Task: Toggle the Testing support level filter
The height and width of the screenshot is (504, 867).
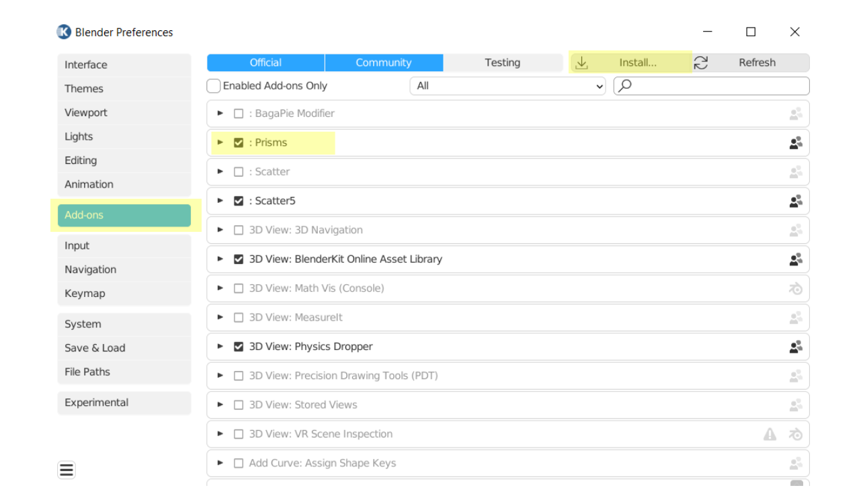Action: [x=503, y=62]
